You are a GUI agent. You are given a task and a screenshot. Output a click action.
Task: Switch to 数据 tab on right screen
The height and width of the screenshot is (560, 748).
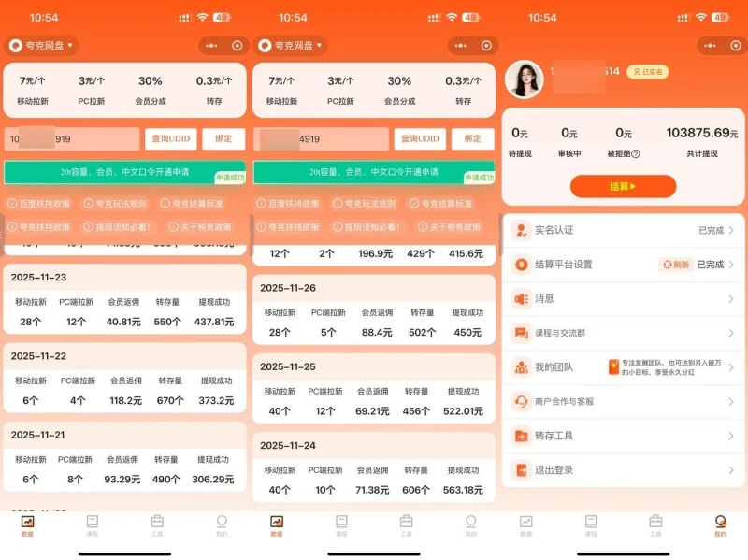coord(526,525)
